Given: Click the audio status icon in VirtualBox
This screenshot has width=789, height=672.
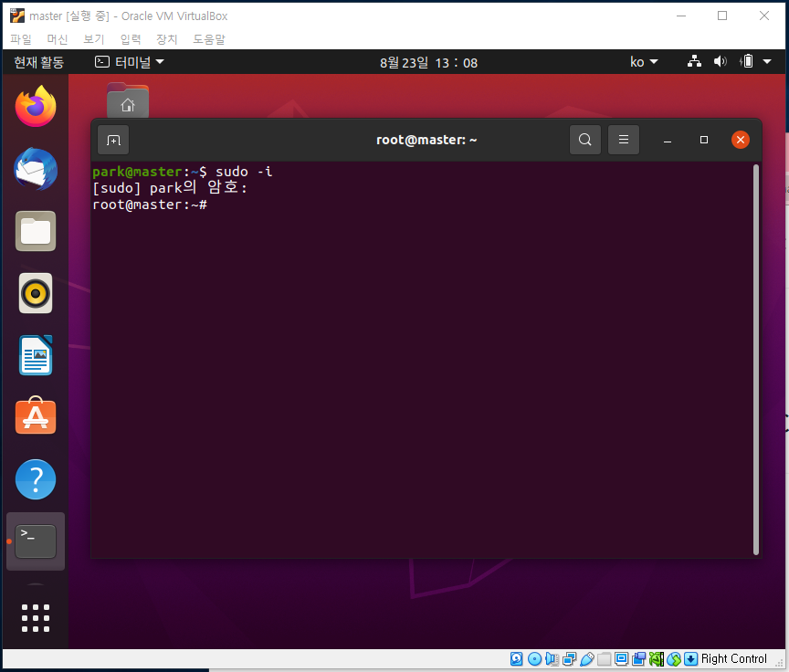Looking at the screenshot, I should pyautogui.click(x=552, y=659).
